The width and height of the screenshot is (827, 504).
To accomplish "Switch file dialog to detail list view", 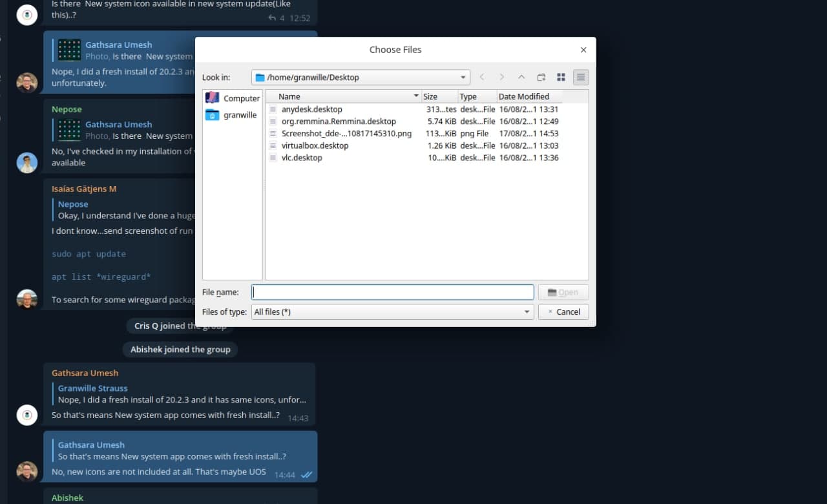I will (x=581, y=78).
